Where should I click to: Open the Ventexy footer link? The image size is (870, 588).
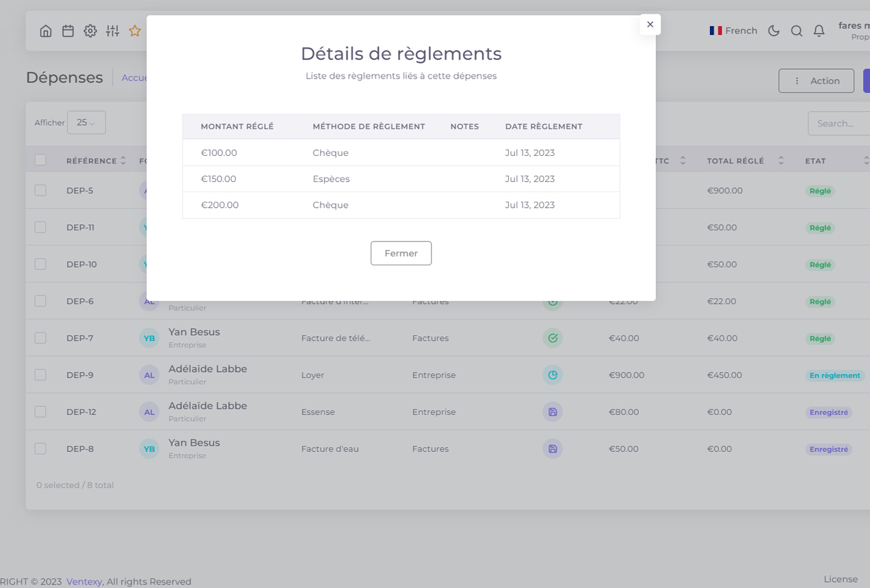point(84,582)
